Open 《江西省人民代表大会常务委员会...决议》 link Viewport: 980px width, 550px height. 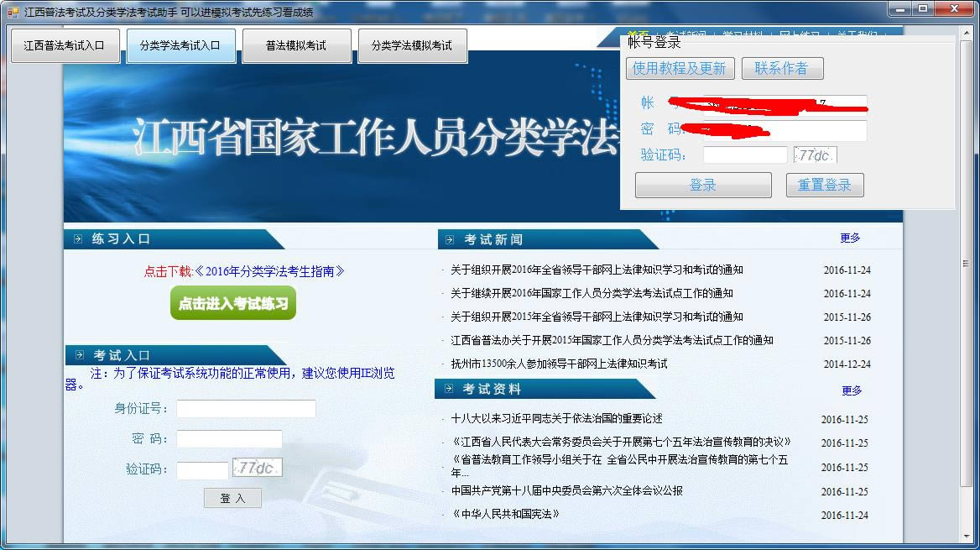tap(622, 442)
